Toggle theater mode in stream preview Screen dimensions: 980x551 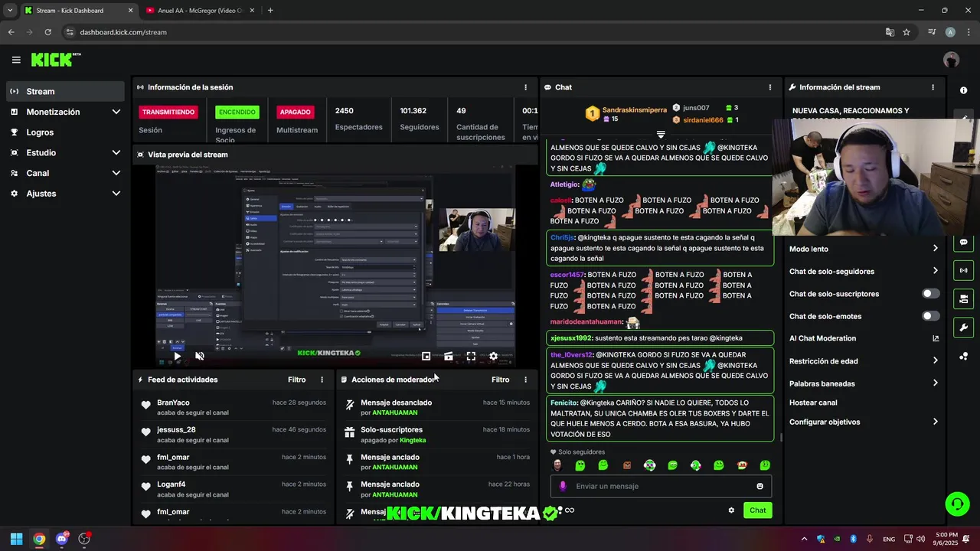pyautogui.click(x=449, y=356)
